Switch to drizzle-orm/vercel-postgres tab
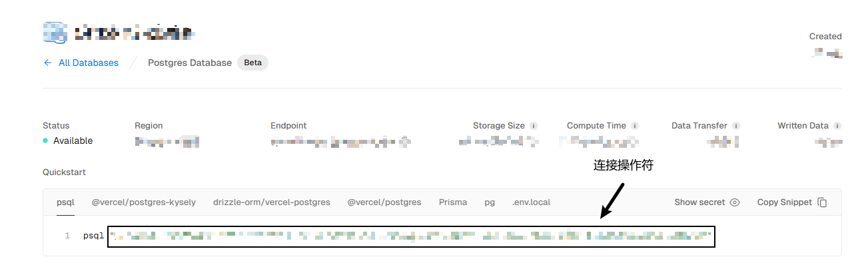Viewport: 868px width, 265px height. pos(272,202)
